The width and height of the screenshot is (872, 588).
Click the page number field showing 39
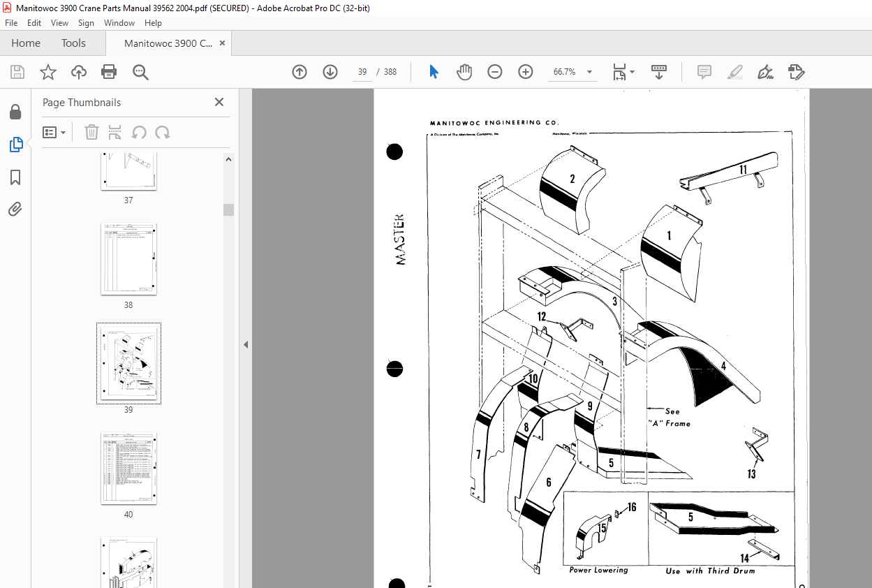362,72
